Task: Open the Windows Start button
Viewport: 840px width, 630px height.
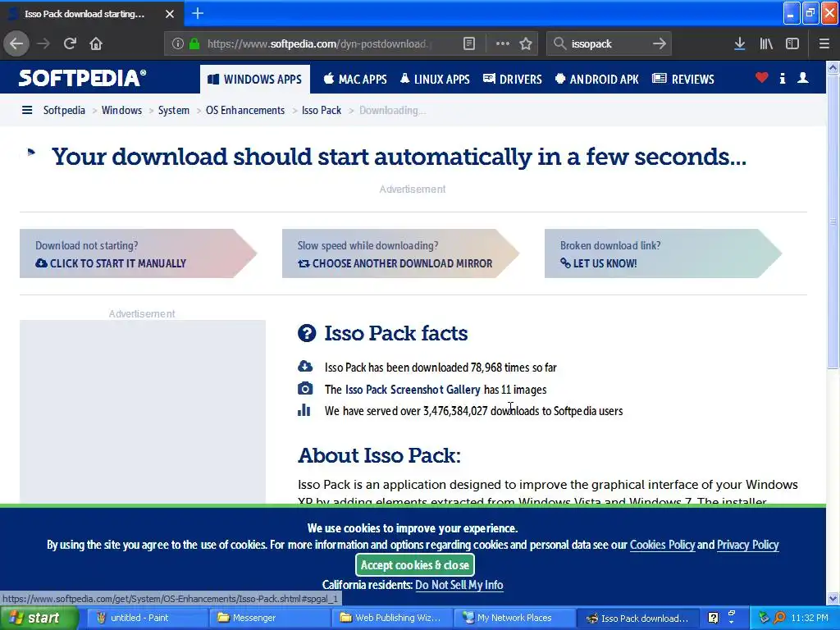Action: coord(39,618)
